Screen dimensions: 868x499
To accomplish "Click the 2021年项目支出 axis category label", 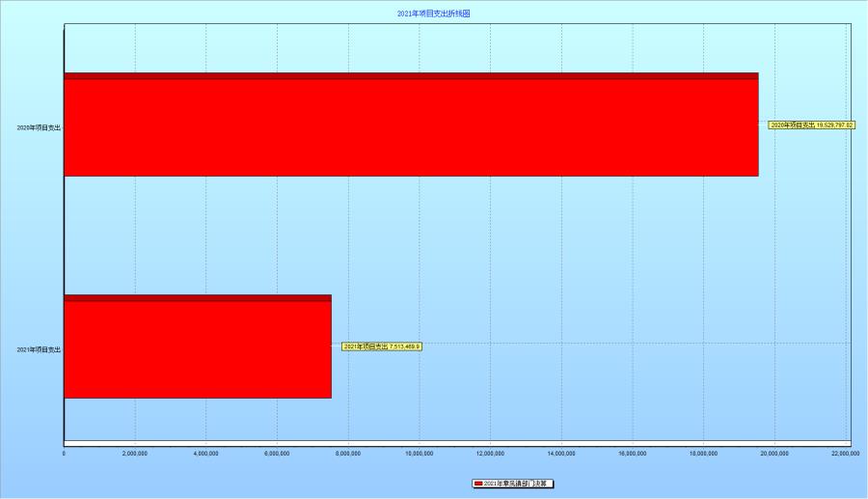I will coord(40,349).
